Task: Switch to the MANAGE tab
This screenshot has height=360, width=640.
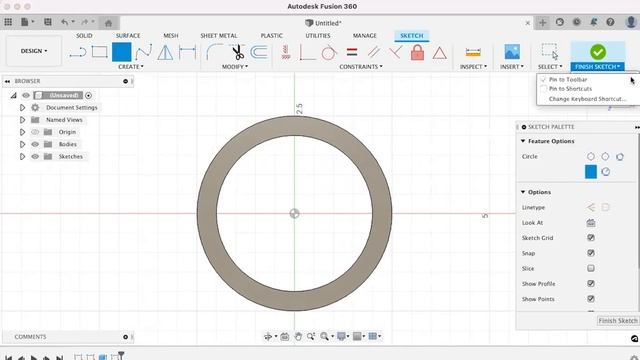Action: (364, 36)
